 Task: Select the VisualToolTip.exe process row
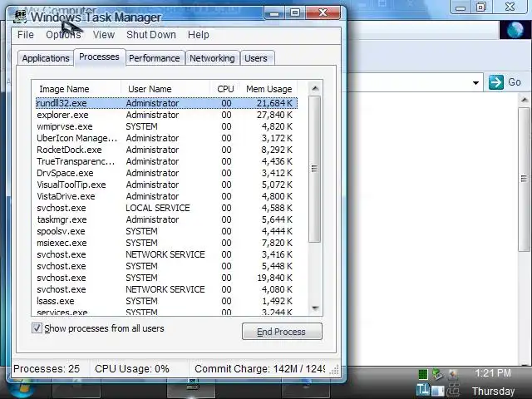tap(166, 185)
